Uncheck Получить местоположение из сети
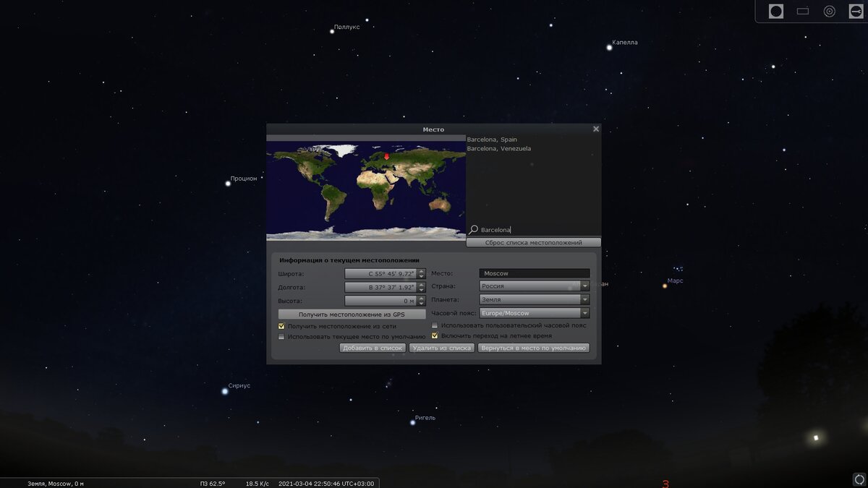The image size is (868, 488). pyautogui.click(x=281, y=326)
